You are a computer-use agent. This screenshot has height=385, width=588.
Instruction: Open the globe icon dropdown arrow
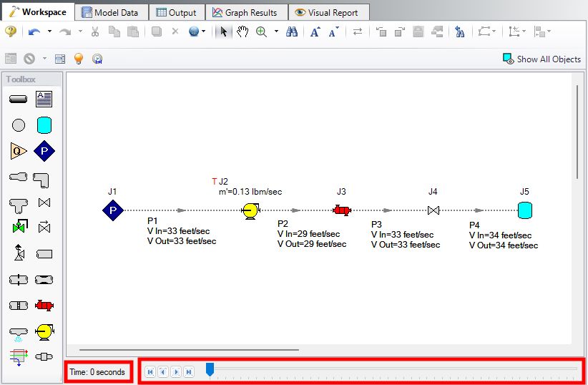[204, 31]
